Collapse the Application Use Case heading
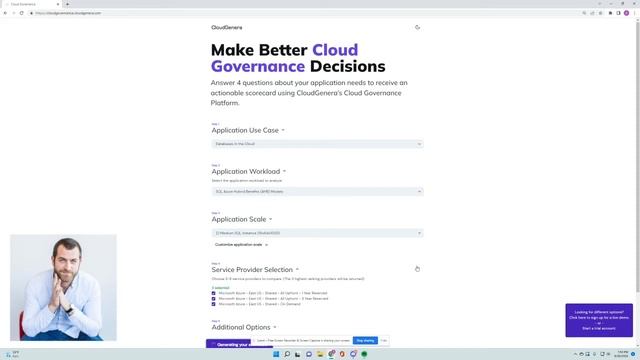This screenshot has width=640, height=360. click(248, 130)
